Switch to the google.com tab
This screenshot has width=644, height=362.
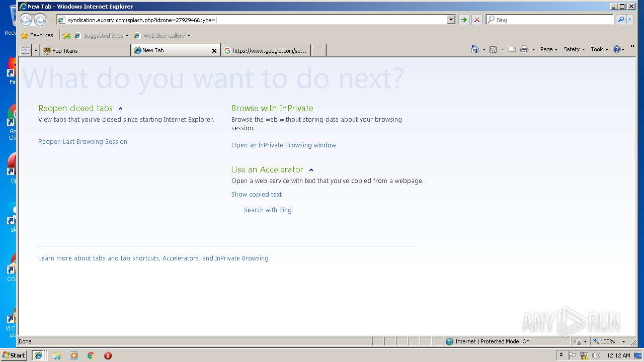click(x=266, y=50)
